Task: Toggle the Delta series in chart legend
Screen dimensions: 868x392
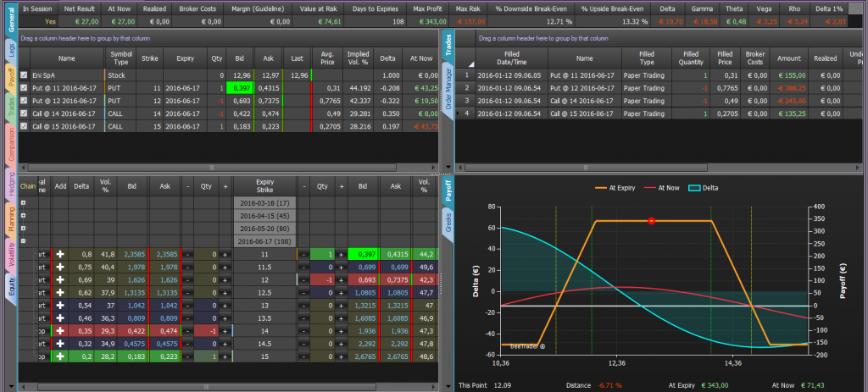Action: click(703, 188)
